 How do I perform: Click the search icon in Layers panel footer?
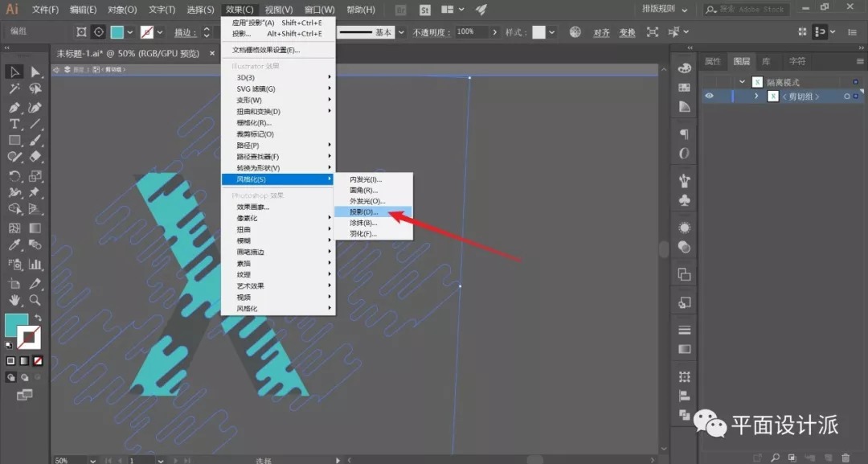point(775,458)
